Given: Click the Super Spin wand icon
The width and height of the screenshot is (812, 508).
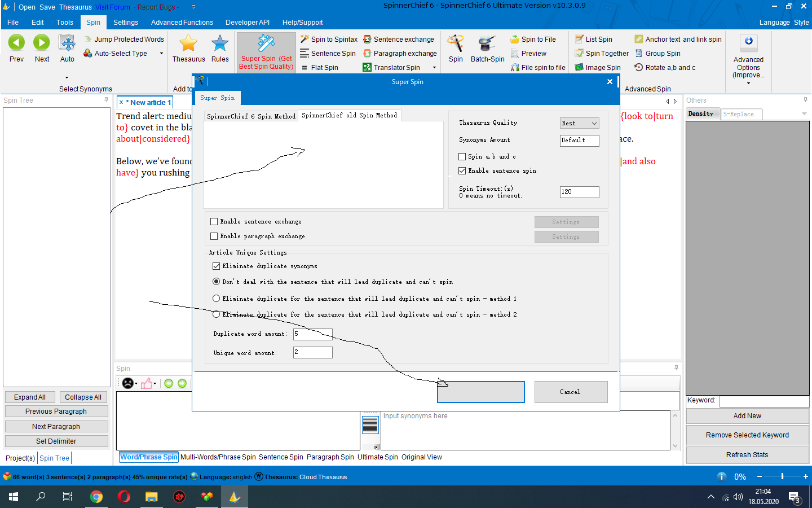Looking at the screenshot, I should tap(266, 43).
